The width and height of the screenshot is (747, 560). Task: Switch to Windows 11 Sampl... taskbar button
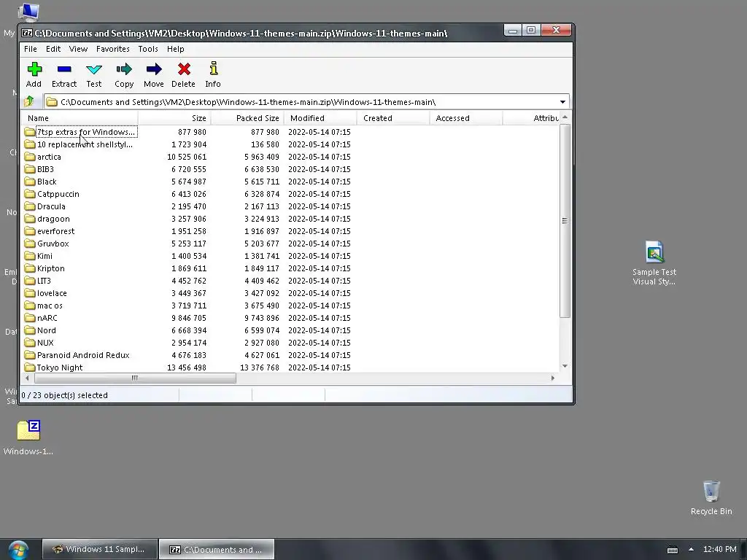pyautogui.click(x=99, y=550)
